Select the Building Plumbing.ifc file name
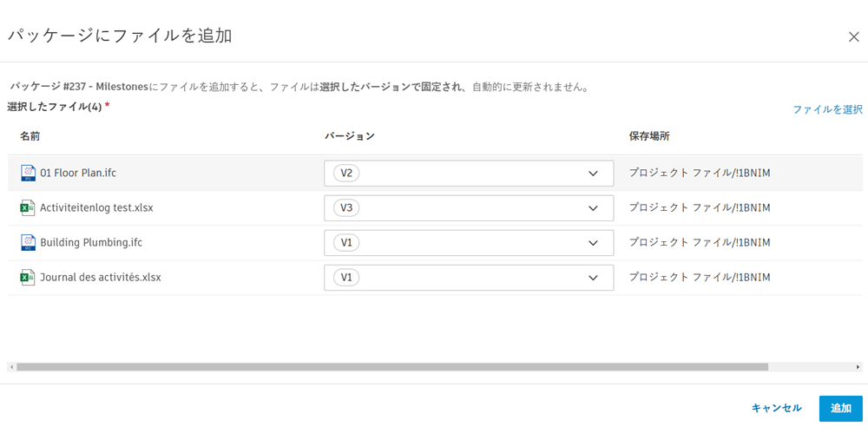868x440 pixels. pos(91,243)
